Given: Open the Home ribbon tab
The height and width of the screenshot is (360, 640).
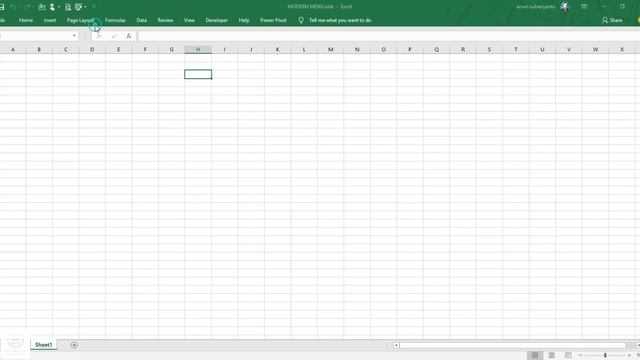Looking at the screenshot, I should tap(26, 20).
